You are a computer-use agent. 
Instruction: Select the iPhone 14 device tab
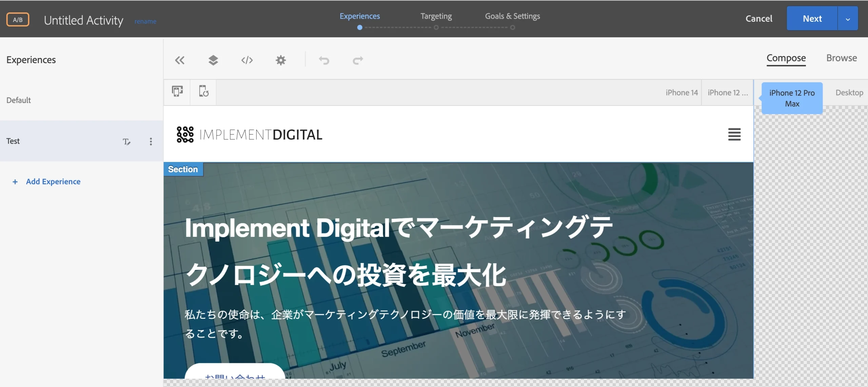tap(682, 92)
